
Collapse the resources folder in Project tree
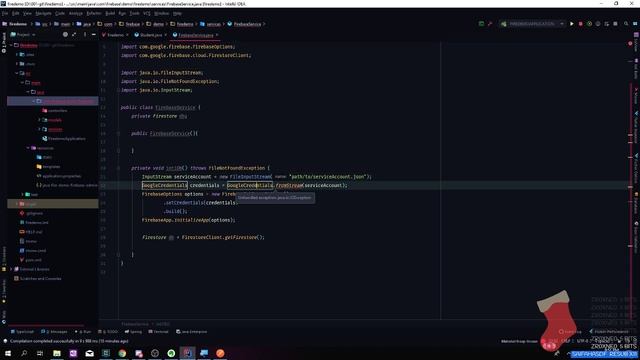(28, 148)
